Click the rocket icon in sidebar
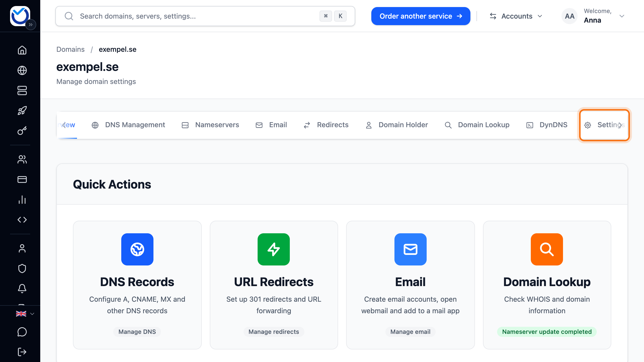This screenshot has height=362, width=644. [x=22, y=111]
